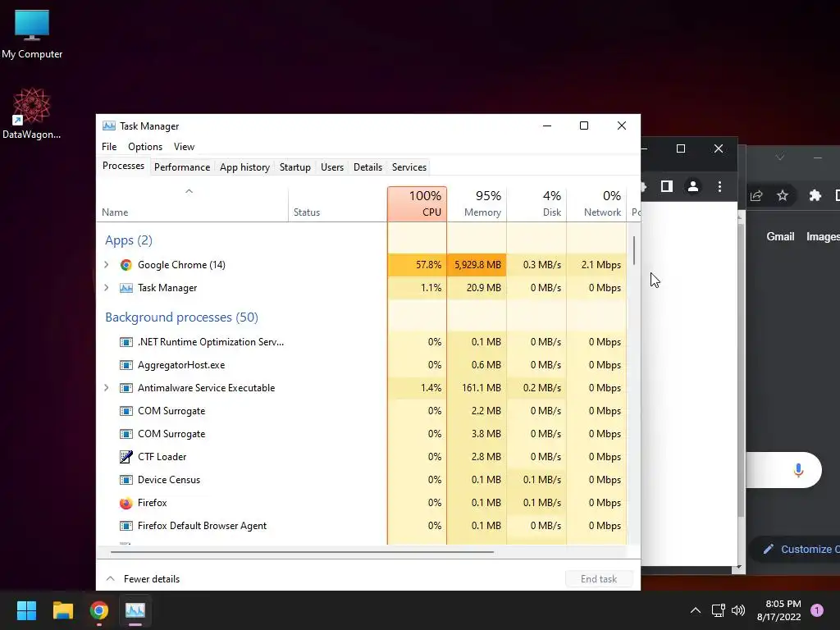Open Chrome profile avatar in middle window
Screen dimensions: 840x630
[x=692, y=186]
